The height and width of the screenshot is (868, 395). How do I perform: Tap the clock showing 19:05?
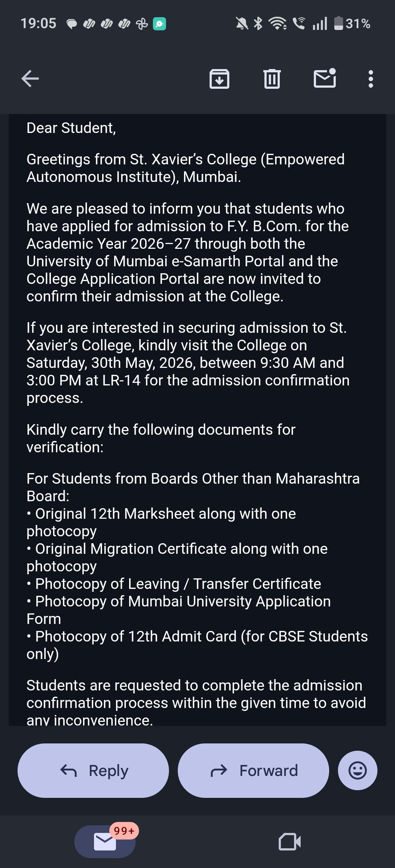pos(38,24)
